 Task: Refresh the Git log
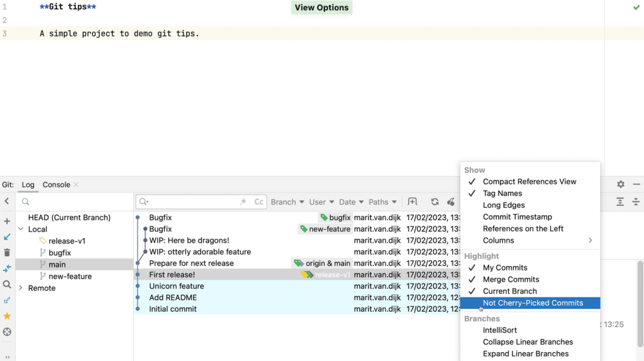click(435, 202)
